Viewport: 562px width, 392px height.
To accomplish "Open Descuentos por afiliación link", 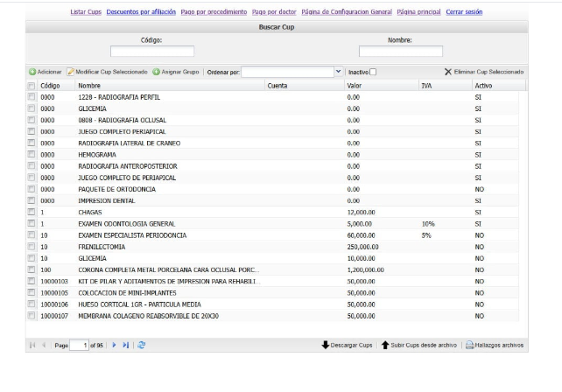I will (141, 12).
